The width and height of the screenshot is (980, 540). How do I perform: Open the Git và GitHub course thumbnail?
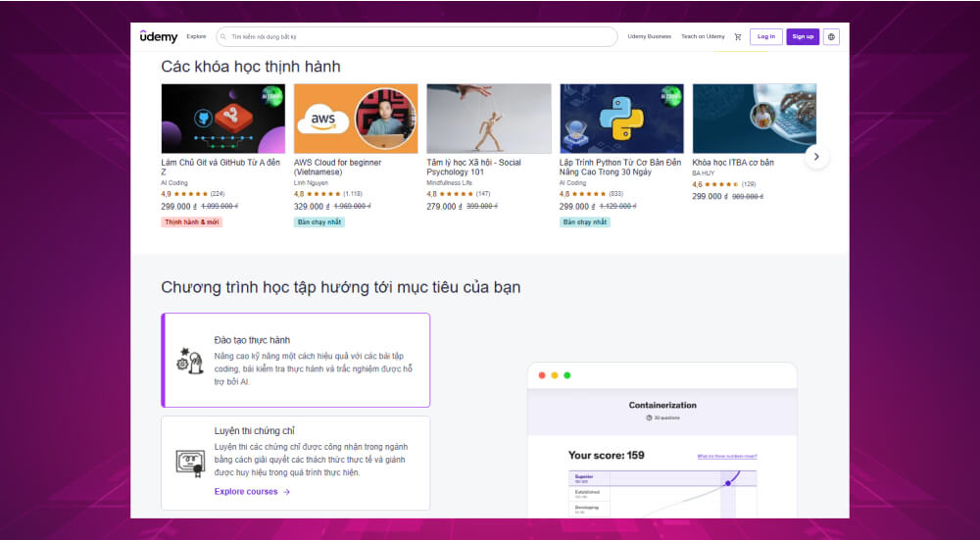click(x=222, y=119)
